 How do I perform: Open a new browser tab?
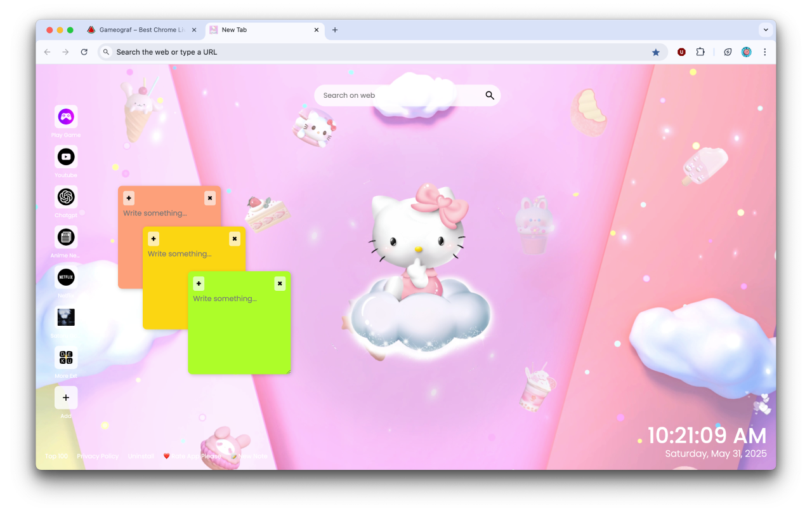tap(335, 30)
